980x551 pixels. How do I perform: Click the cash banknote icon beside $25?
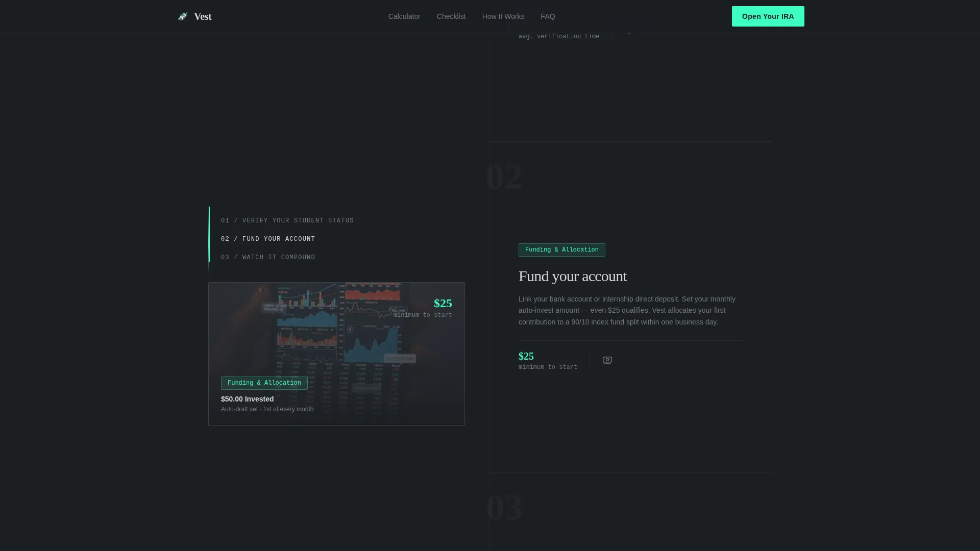click(607, 360)
